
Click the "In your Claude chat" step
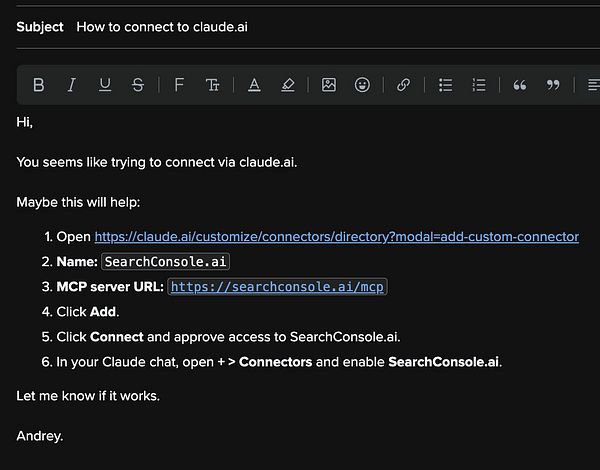click(x=279, y=362)
